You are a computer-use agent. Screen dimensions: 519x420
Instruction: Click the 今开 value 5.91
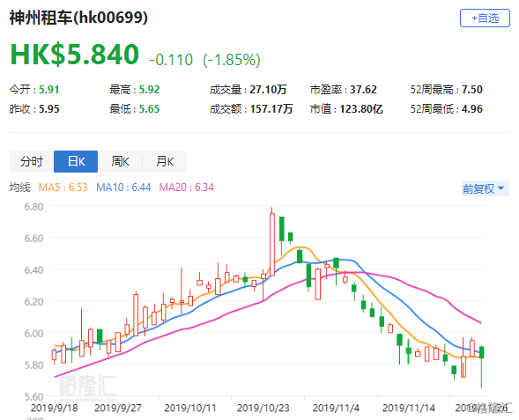click(49, 90)
